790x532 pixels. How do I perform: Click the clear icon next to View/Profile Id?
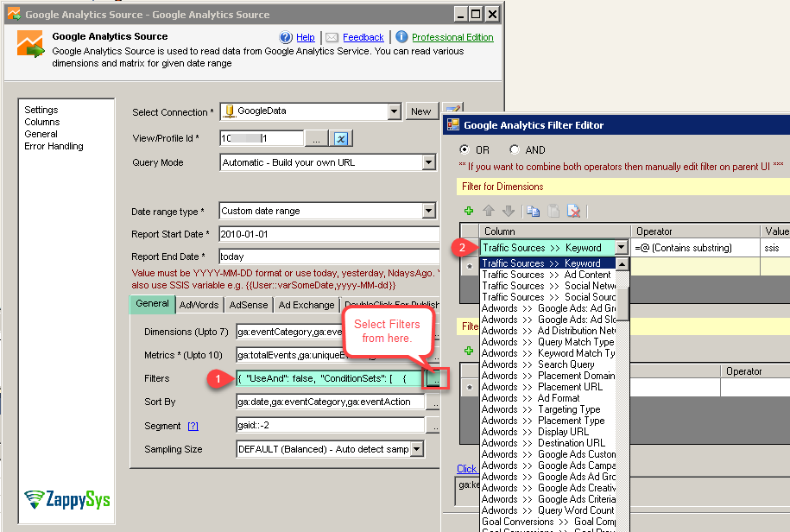[341, 138]
